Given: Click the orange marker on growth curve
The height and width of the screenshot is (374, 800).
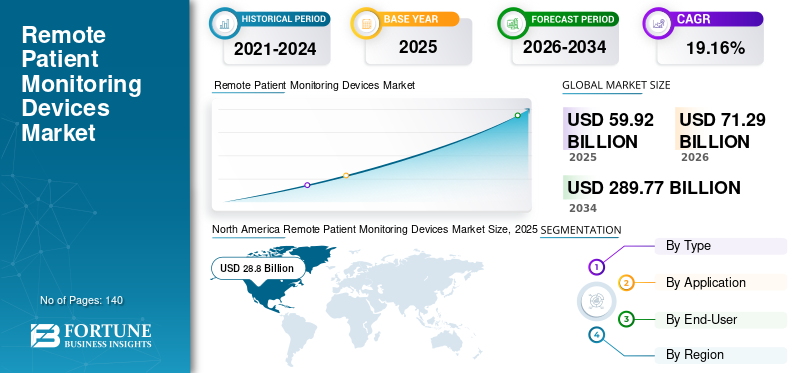Looking at the screenshot, I should (x=346, y=176).
